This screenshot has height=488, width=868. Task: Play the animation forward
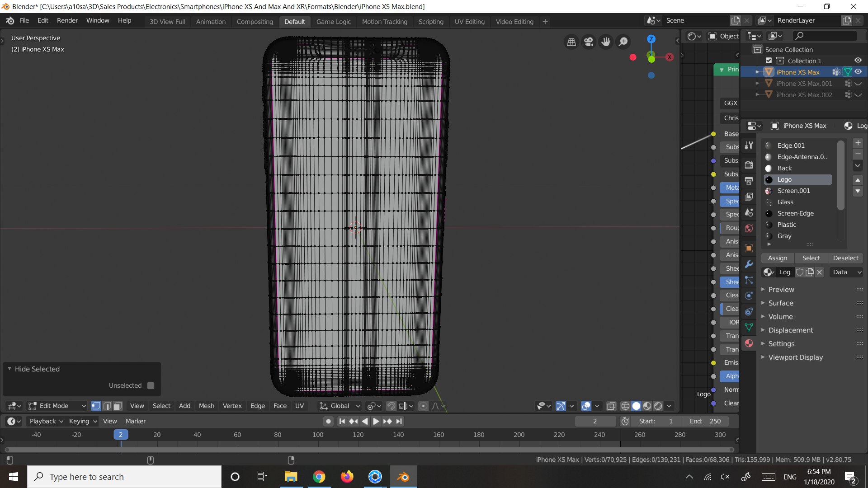point(376,421)
